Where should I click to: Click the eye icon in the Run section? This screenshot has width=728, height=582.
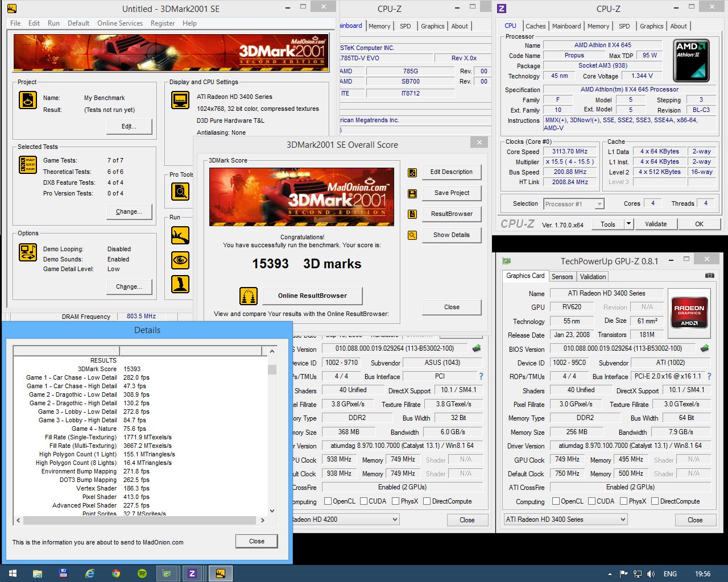click(180, 260)
